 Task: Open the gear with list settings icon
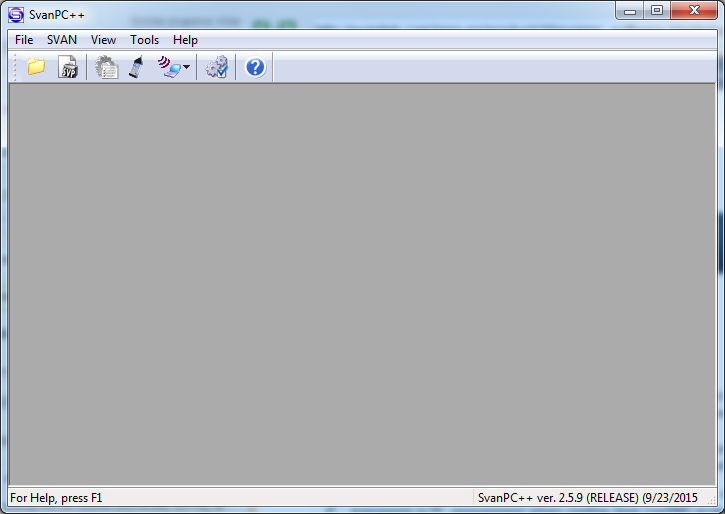click(x=107, y=67)
